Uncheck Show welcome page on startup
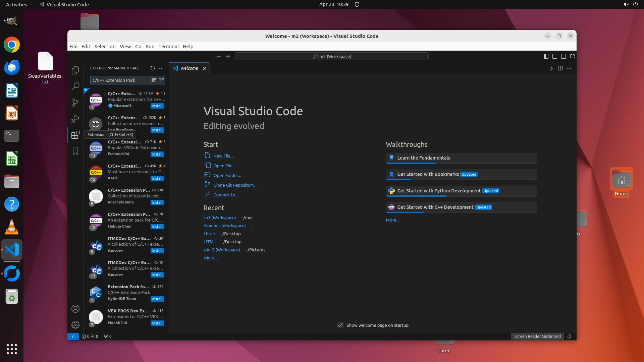Screen dimensions: 644x362 pyautogui.click(x=340, y=325)
